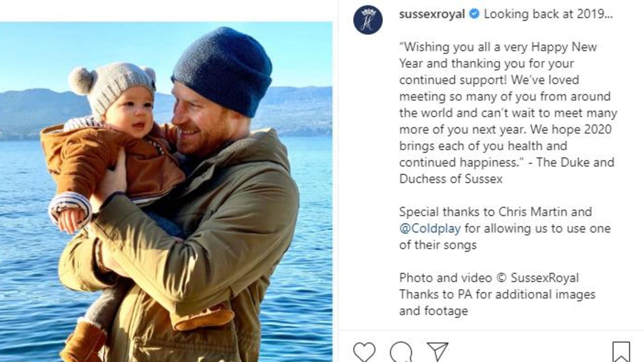
Task: Select the "Happy New Year" greeting text
Action: (x=559, y=47)
